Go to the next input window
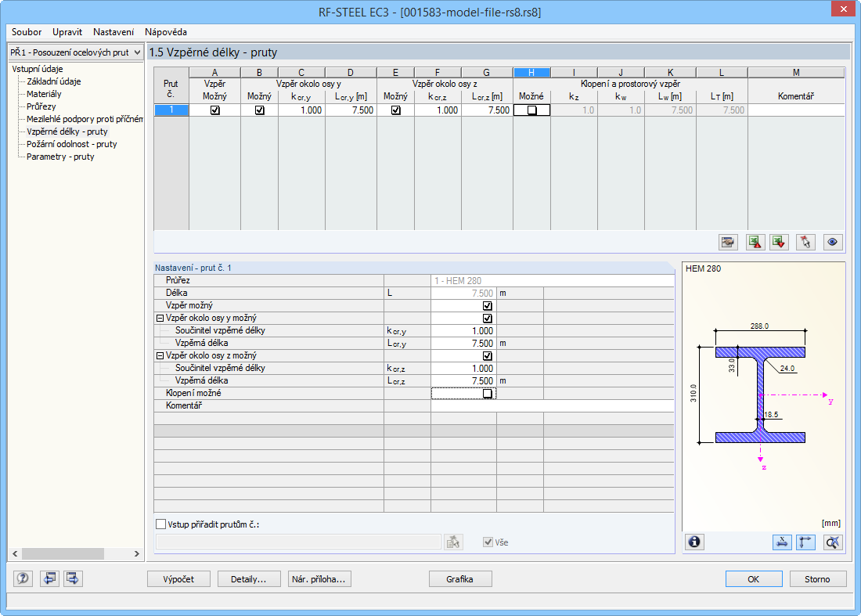Image resolution: width=861 pixels, height=616 pixels. (73, 578)
